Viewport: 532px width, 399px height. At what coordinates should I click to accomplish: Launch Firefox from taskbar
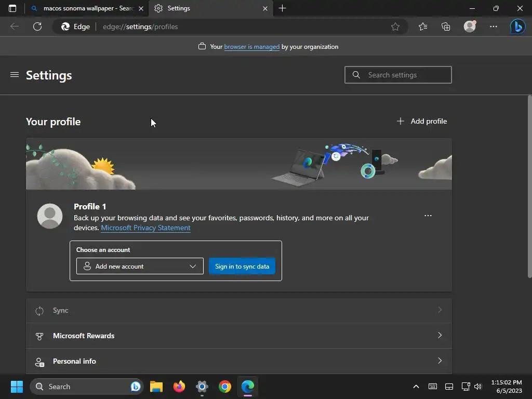pyautogui.click(x=179, y=387)
